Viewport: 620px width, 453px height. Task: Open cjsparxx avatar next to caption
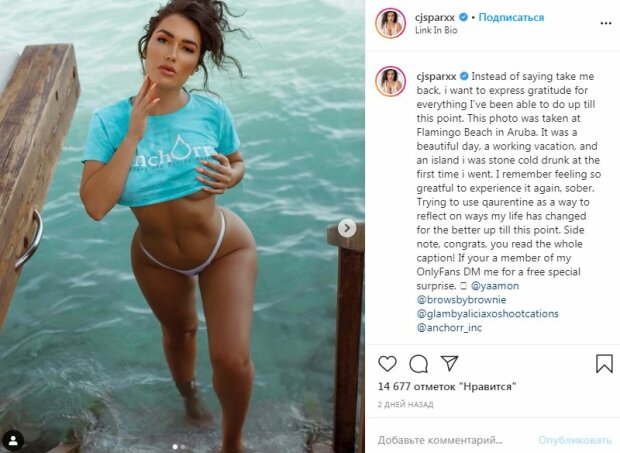pos(391,81)
